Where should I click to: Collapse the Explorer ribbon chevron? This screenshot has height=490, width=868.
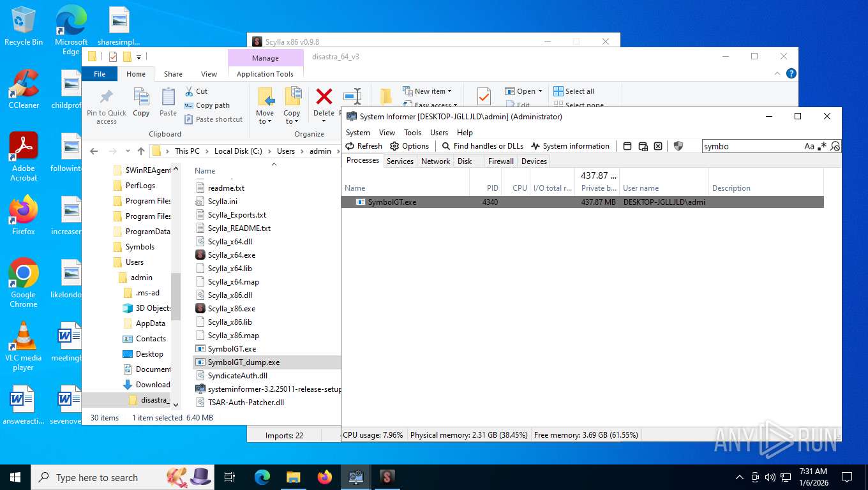(x=778, y=73)
